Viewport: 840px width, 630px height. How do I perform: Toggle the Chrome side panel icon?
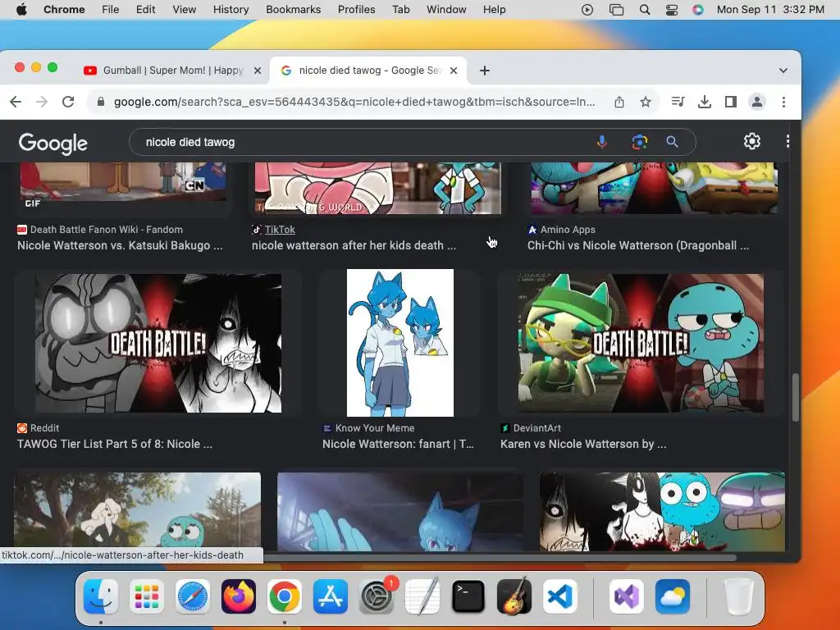tap(731, 102)
